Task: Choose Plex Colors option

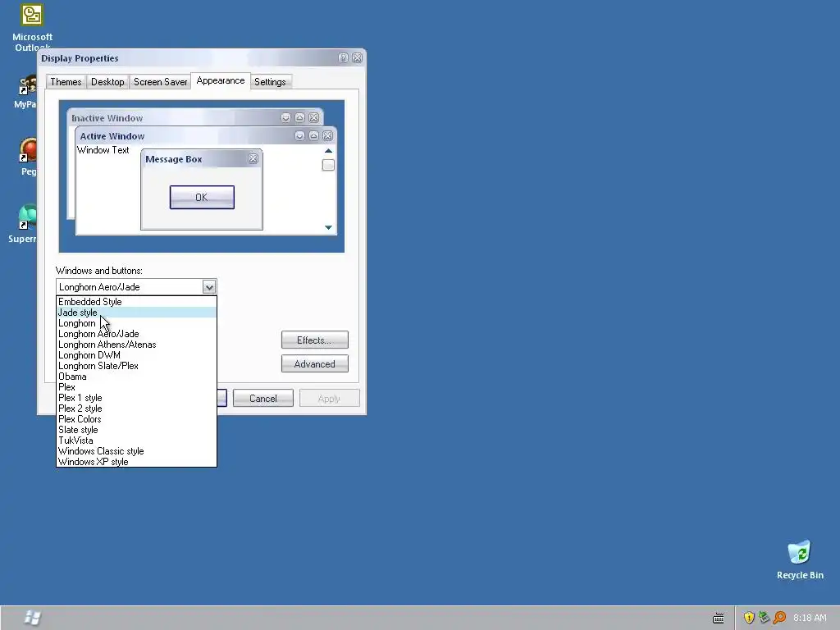Action: tap(136, 419)
